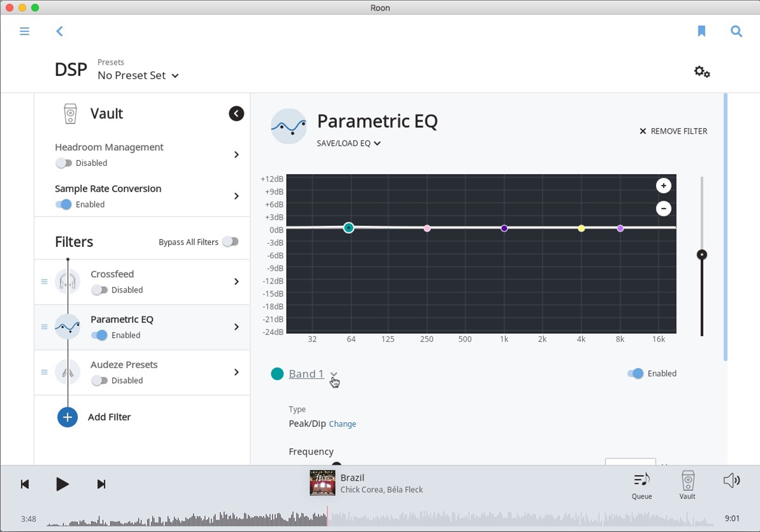
Task: Disable the Parametric EQ filter toggle
Action: pyautogui.click(x=99, y=335)
